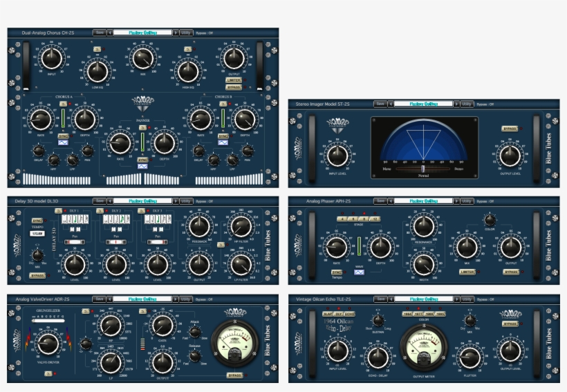
Task: Enable tempo Sync on Delay 3D
Action: coord(37,221)
